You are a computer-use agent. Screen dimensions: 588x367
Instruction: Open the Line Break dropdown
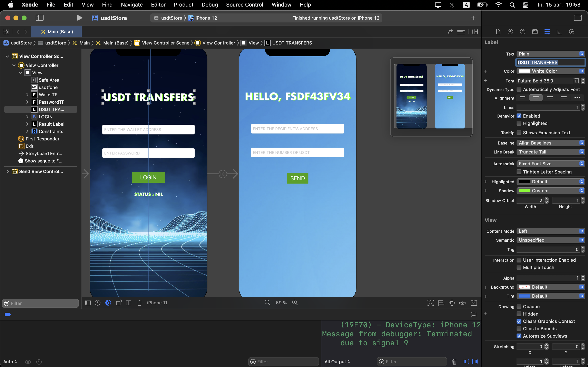coord(550,152)
